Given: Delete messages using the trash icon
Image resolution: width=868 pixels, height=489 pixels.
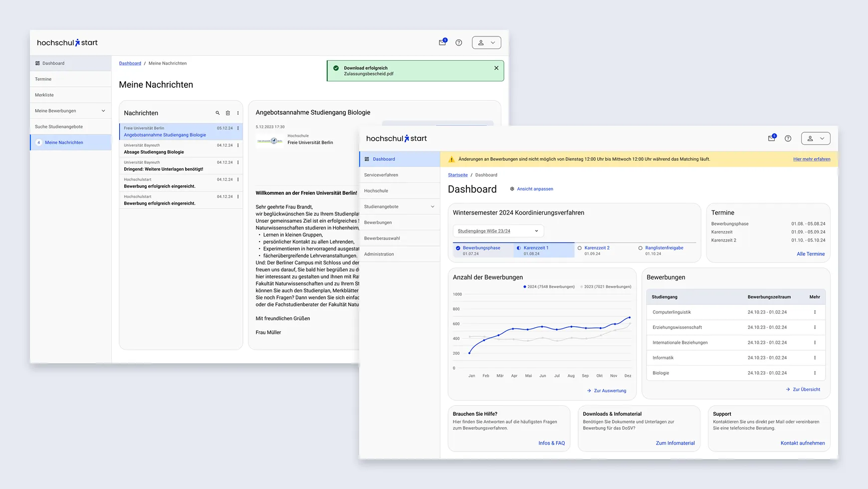Looking at the screenshot, I should pos(228,113).
